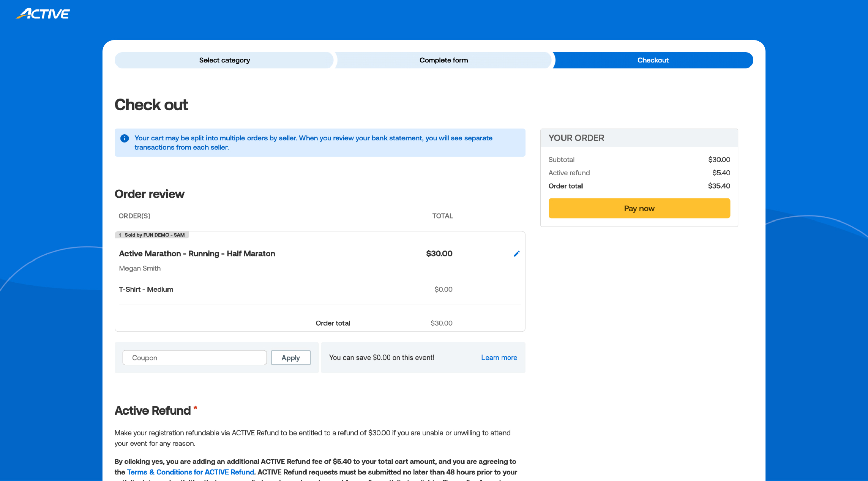The height and width of the screenshot is (481, 868).
Task: Click the Active Marathon - Running - Half Maraton title
Action: 197,253
